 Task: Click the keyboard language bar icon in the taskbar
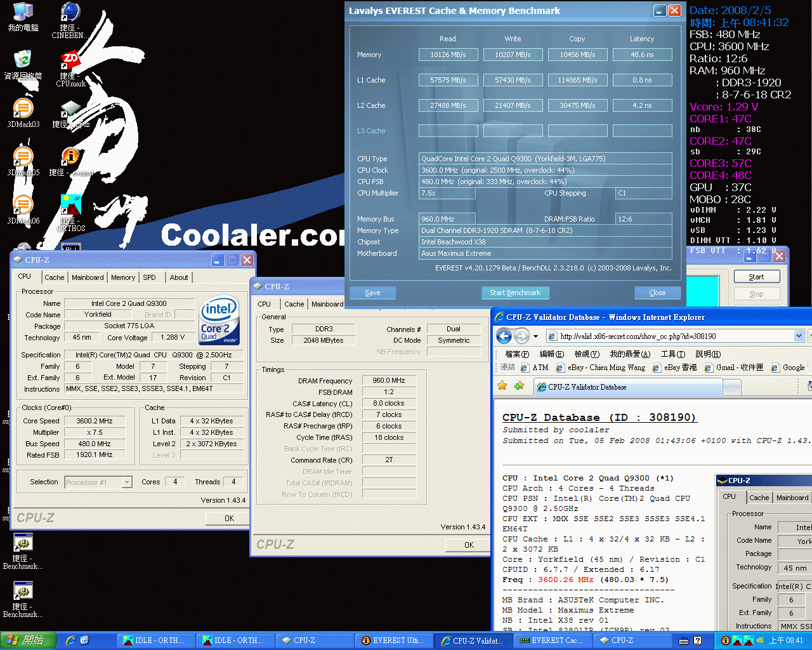pos(684,640)
